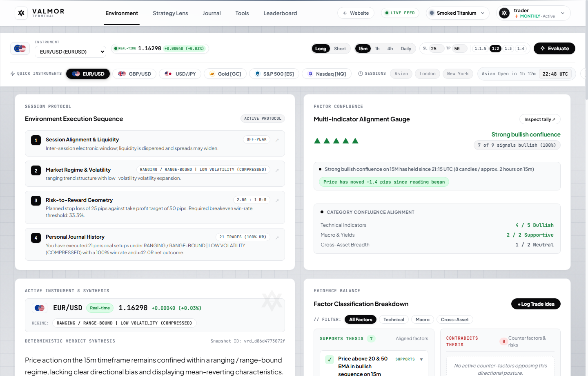Select Short trade direction

[340, 49]
